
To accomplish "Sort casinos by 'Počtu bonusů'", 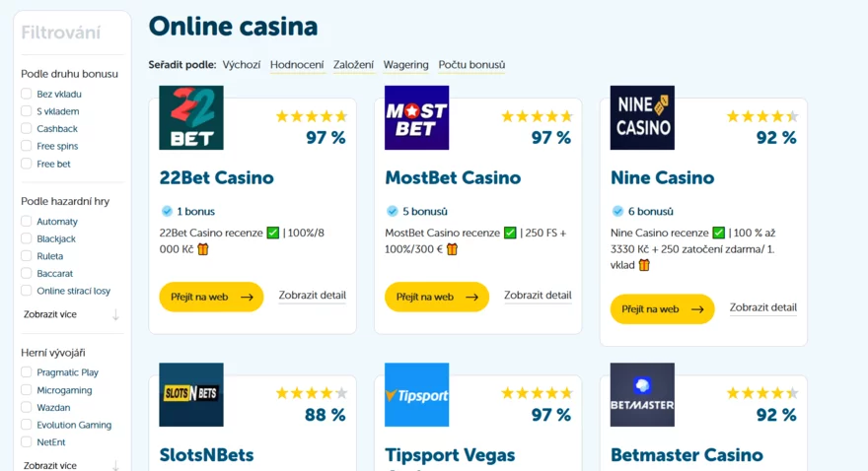I will click(471, 65).
